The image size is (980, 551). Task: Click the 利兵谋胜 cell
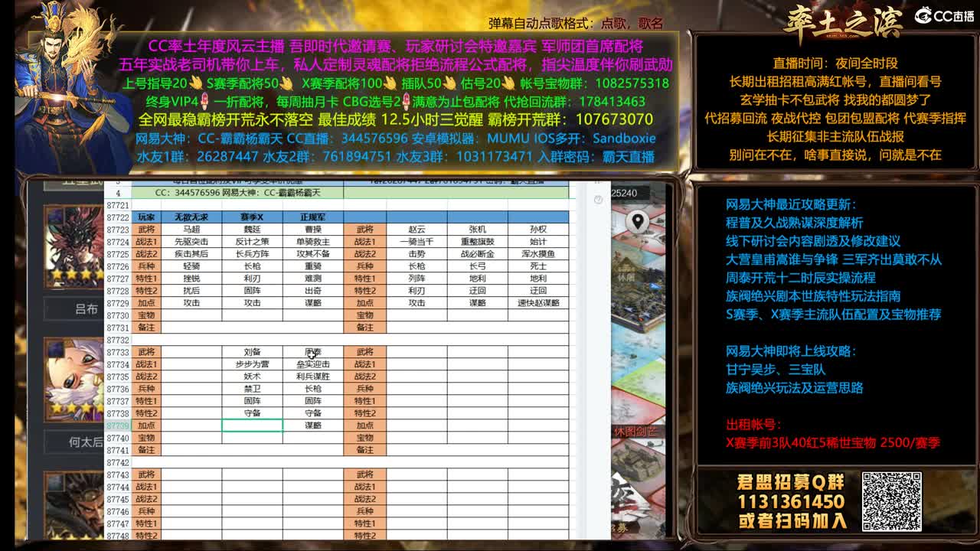pyautogui.click(x=313, y=377)
